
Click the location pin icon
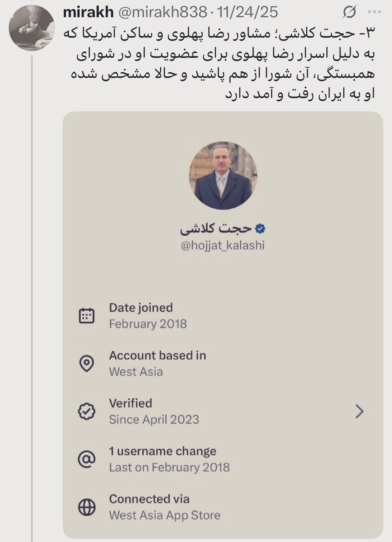(x=86, y=364)
